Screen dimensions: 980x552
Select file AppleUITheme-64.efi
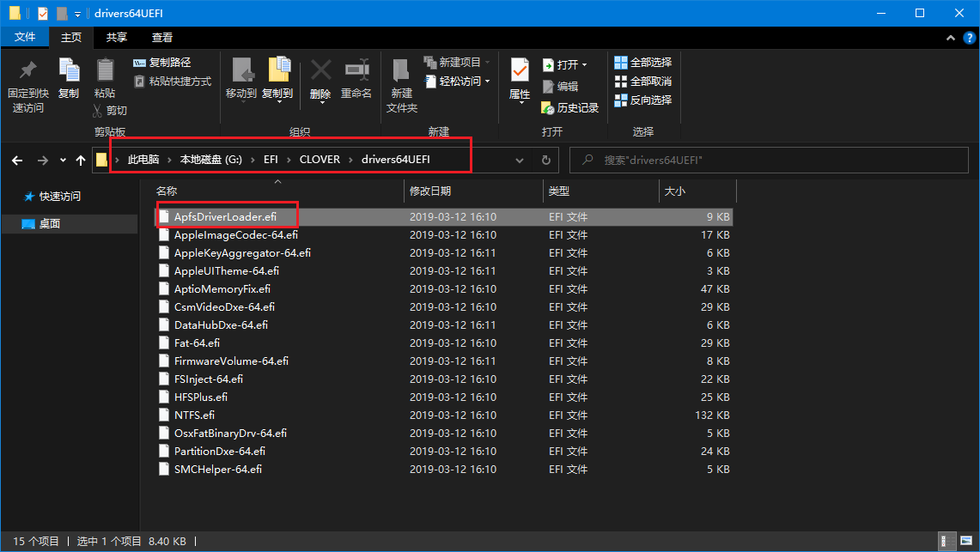(444, 271)
